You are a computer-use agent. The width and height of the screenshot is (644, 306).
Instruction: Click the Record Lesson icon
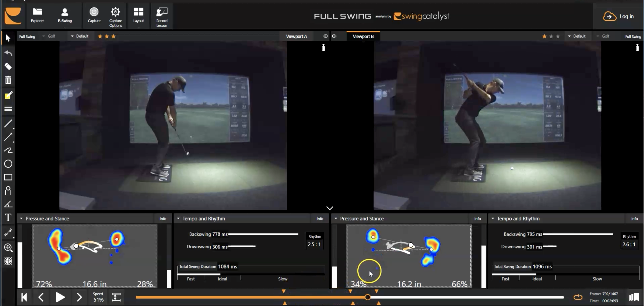(x=161, y=12)
